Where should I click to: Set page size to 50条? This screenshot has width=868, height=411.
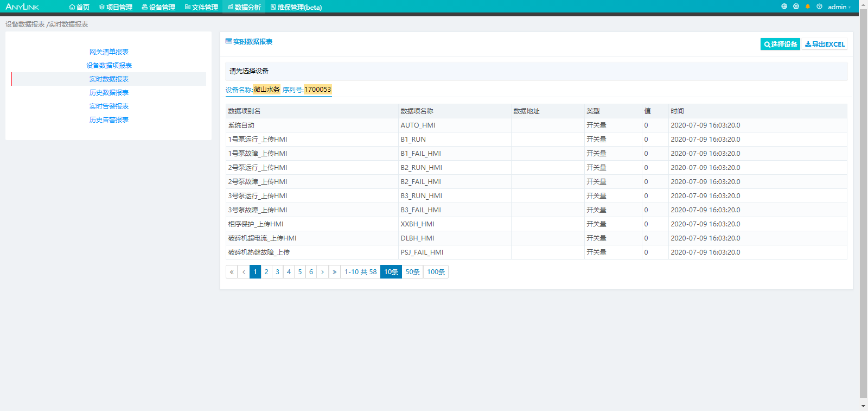(x=412, y=272)
